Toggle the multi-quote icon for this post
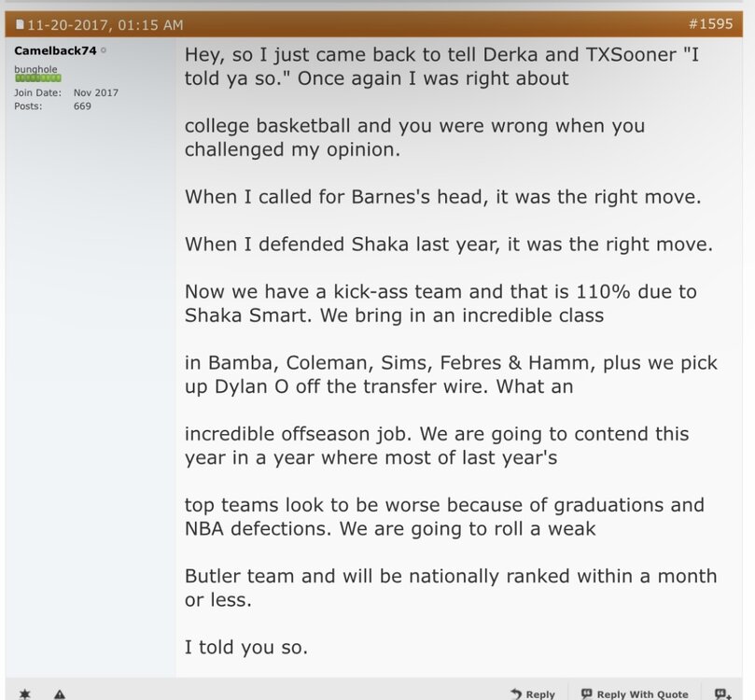This screenshot has width=755, height=700. [722, 693]
